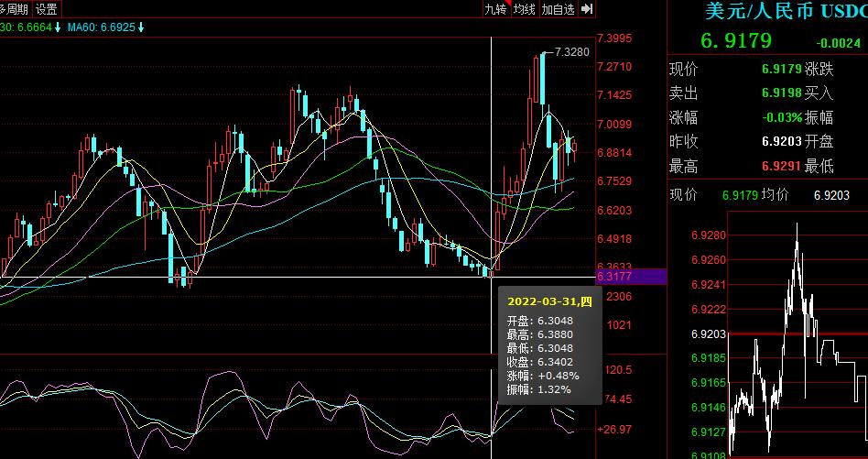Image resolution: width=868 pixels, height=459 pixels.
Task: Click 振幅: 1.32% in the tooltip
Action: [x=538, y=389]
